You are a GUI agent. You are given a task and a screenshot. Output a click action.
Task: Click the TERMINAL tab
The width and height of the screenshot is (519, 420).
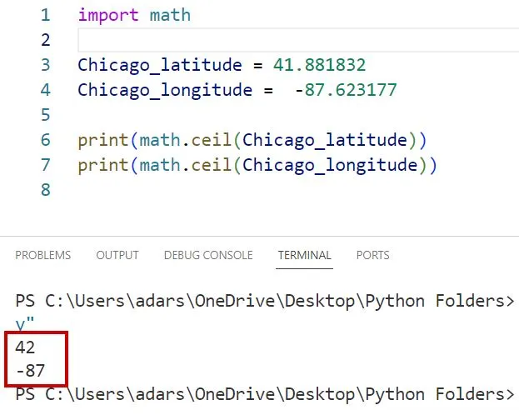[x=304, y=255]
